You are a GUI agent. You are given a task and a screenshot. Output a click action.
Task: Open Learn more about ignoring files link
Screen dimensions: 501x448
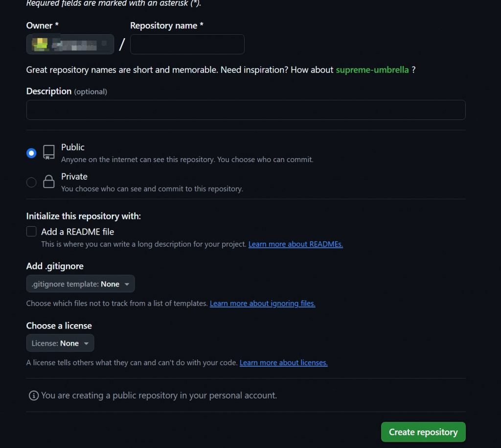262,303
